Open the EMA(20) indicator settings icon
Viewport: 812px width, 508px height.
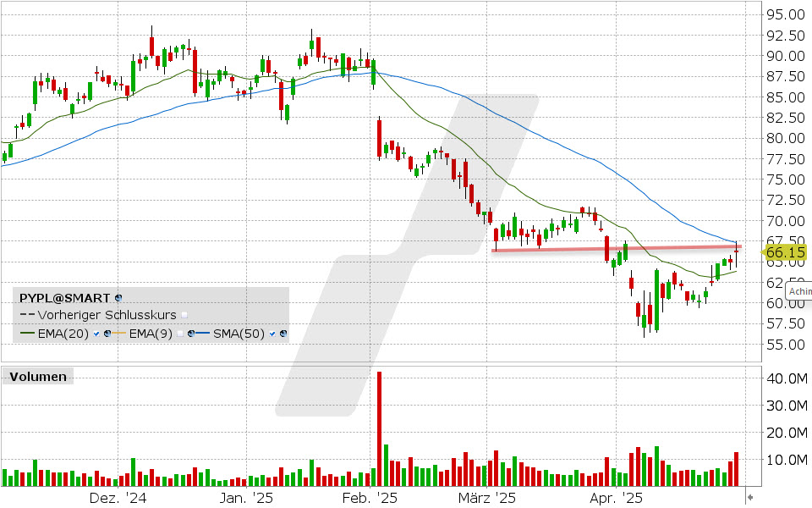tap(107, 334)
